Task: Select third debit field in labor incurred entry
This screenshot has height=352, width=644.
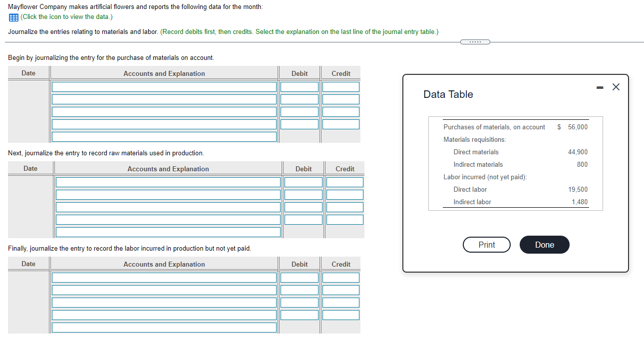Action: point(300,303)
